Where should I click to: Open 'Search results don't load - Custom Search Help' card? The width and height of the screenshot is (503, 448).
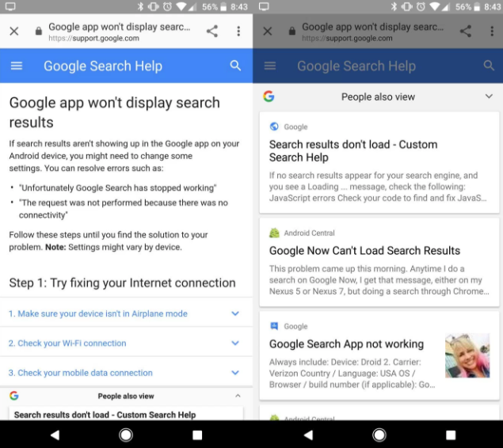(379, 162)
